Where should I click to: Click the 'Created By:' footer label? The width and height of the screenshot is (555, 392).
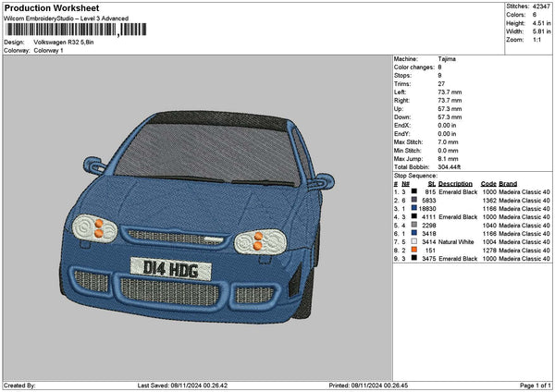click(19, 386)
